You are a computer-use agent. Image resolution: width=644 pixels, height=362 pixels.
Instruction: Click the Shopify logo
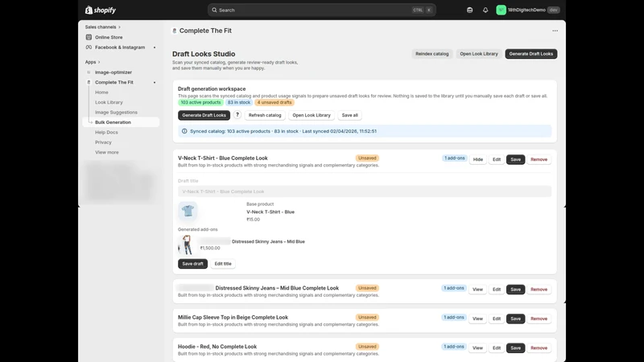coord(101,10)
